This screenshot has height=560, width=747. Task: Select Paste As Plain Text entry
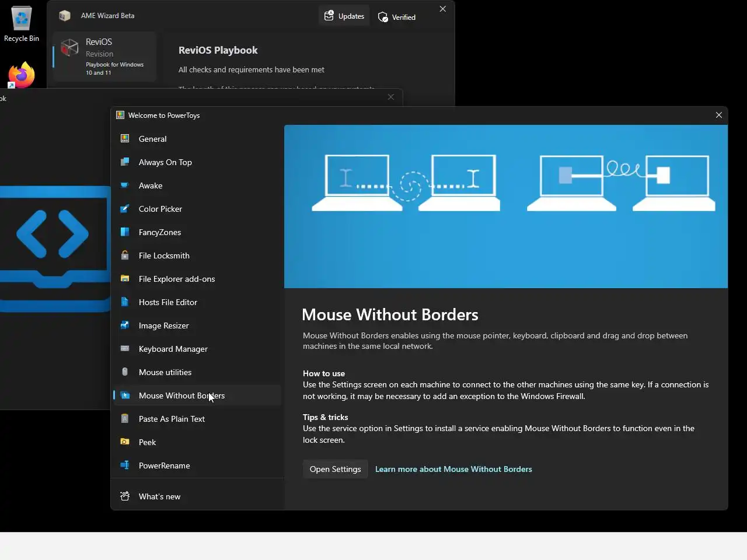197,419
